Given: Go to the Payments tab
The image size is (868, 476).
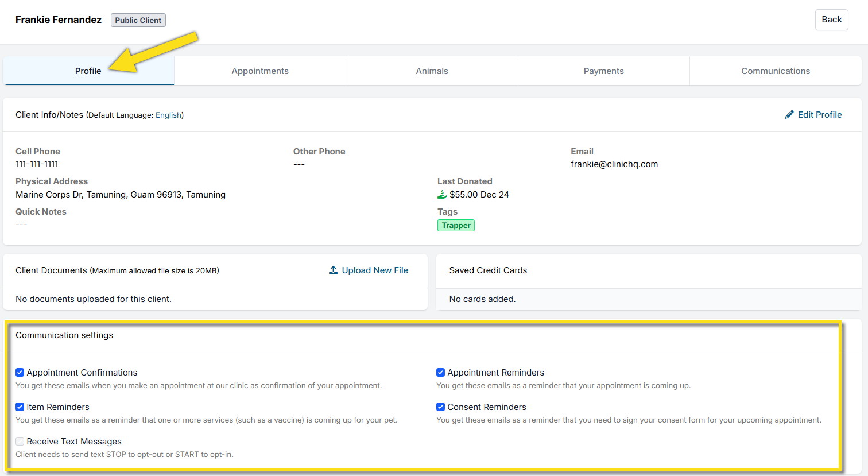Looking at the screenshot, I should 603,71.
